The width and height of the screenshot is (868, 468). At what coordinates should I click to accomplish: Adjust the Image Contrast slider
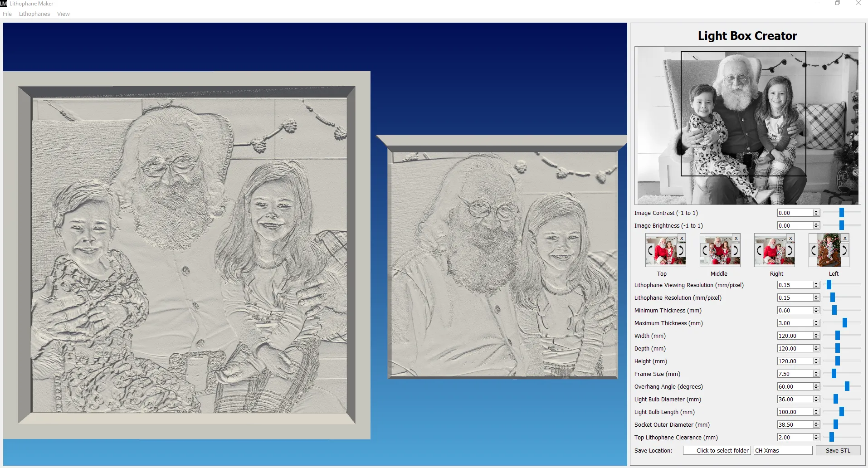tap(841, 212)
